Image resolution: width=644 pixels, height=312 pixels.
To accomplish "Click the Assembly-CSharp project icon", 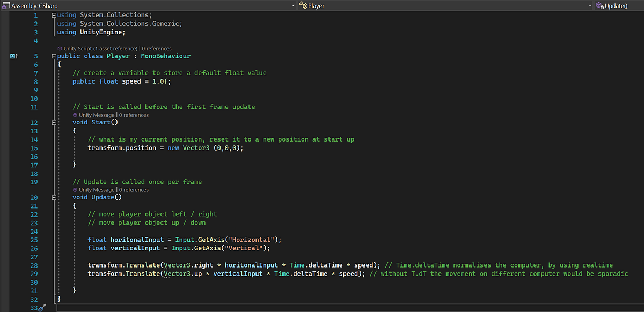I will tap(8, 5).
